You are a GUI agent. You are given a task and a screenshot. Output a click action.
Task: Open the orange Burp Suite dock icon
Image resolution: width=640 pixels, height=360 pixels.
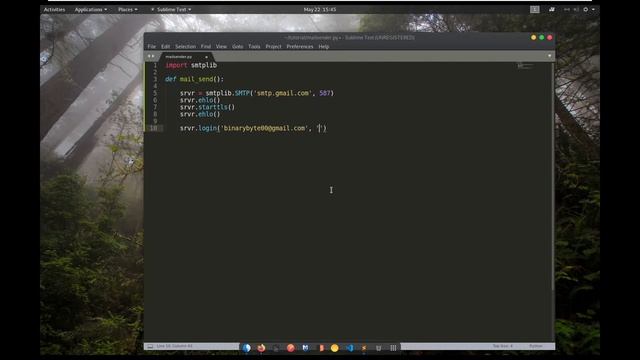pyautogui.click(x=321, y=348)
